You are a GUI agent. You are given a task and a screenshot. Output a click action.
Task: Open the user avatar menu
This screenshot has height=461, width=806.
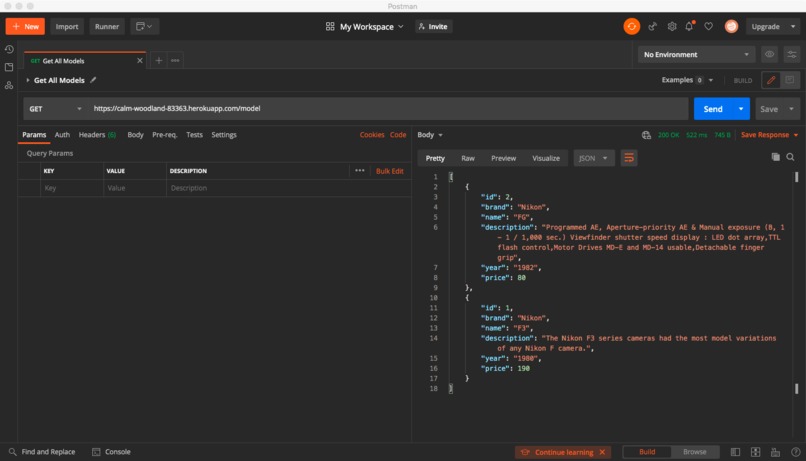(x=731, y=26)
